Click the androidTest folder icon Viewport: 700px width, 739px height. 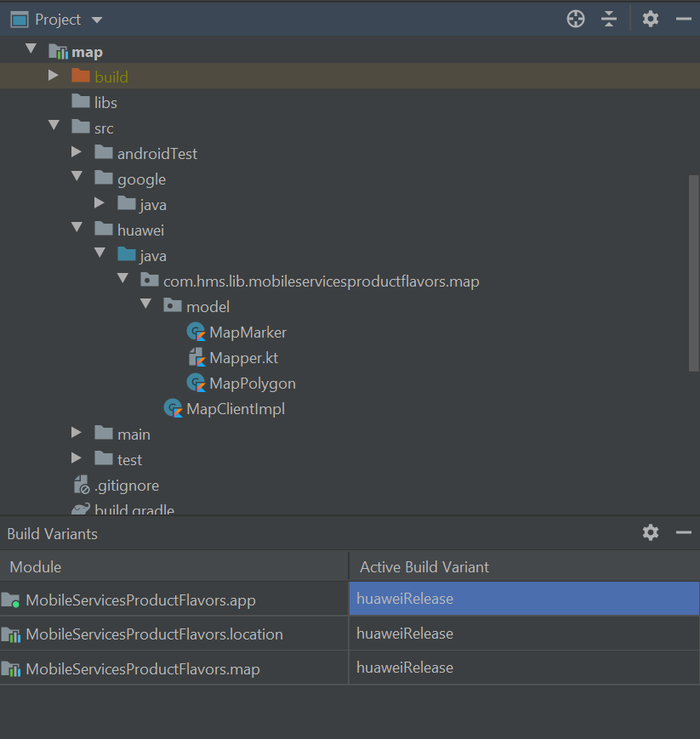tap(104, 152)
